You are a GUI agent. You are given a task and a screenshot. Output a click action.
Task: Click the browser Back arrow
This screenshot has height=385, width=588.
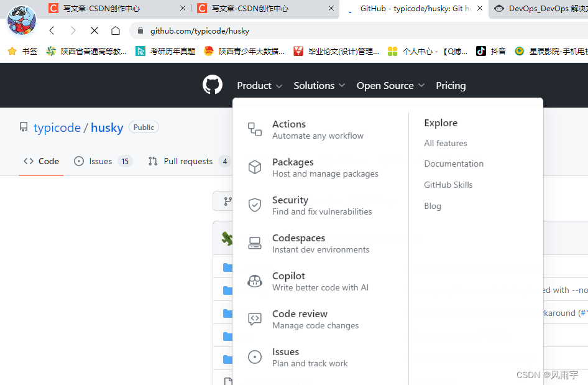point(52,30)
